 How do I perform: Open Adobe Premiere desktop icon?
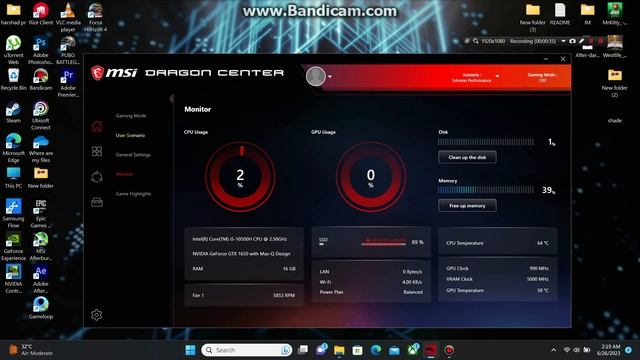coord(68,82)
